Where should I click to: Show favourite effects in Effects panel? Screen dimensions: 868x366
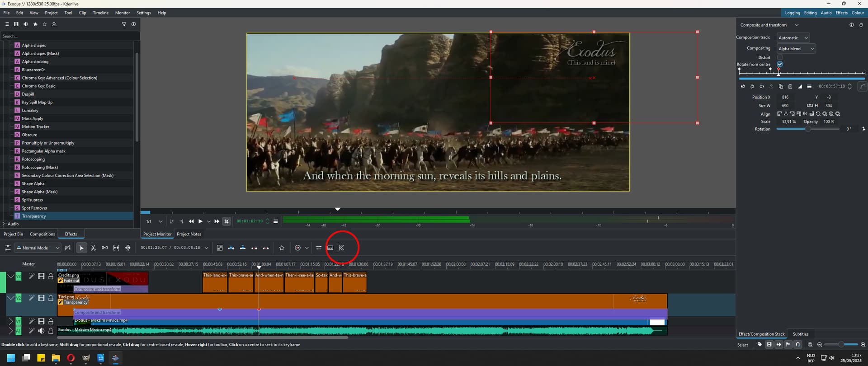[45, 24]
